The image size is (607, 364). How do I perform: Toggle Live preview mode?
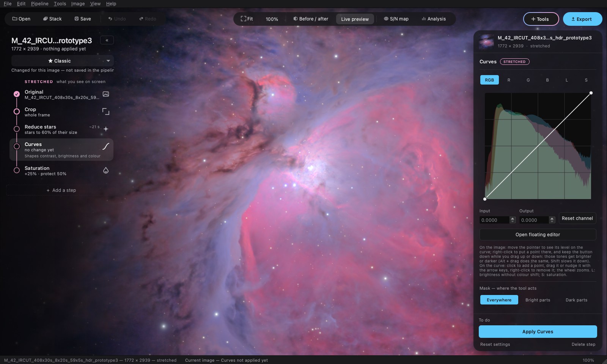click(355, 19)
